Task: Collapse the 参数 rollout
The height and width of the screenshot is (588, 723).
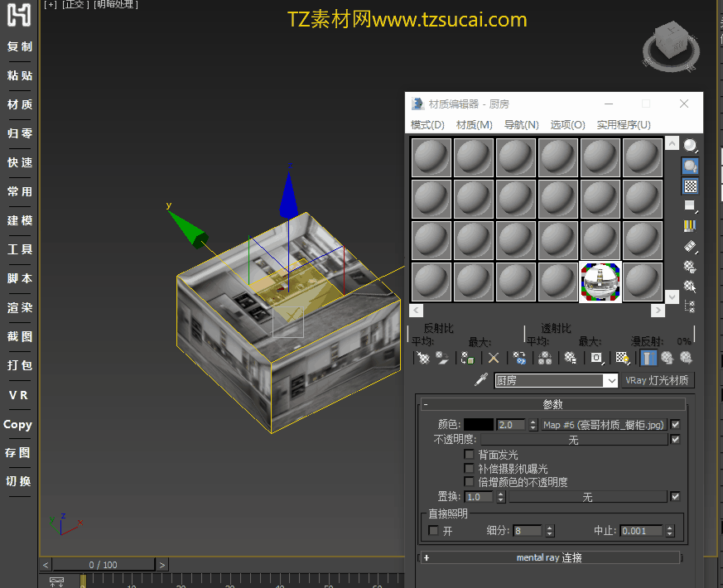Action: coord(552,404)
